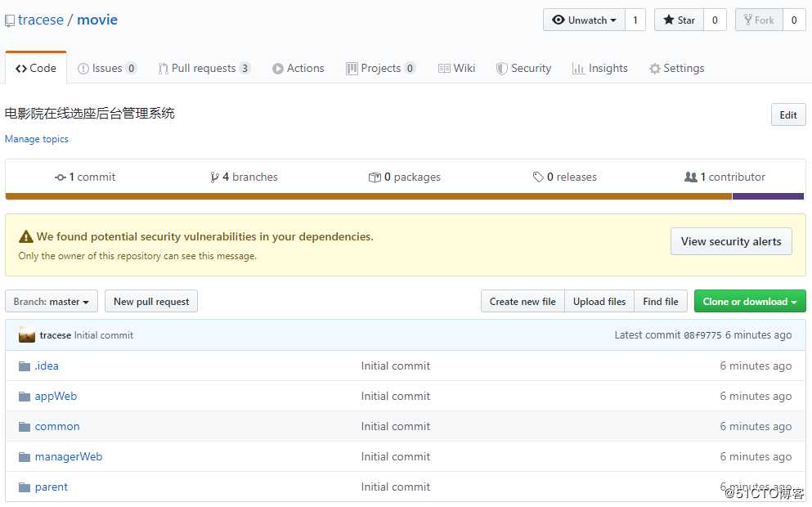Screen dimensions: 812x507
Task: Open the 0 packages link
Action: pos(405,177)
